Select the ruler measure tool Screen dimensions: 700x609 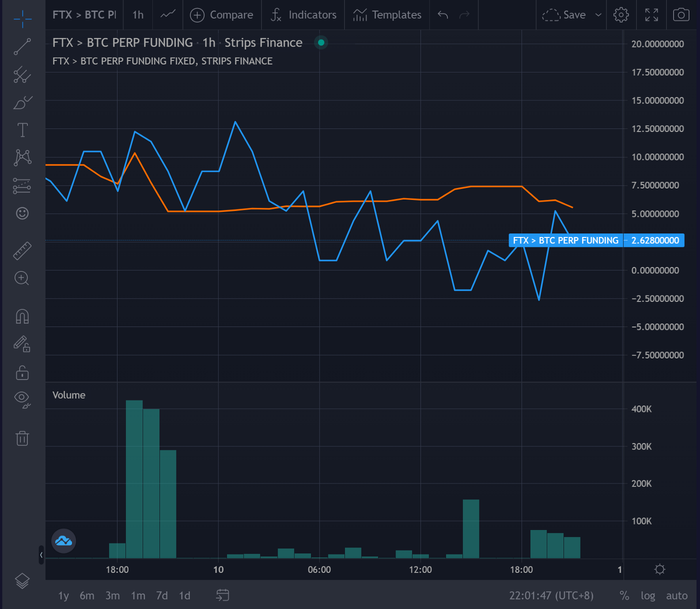pos(22,250)
